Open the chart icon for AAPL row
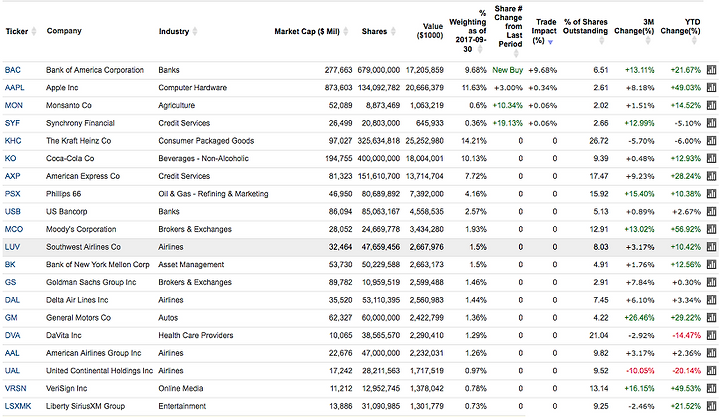The width and height of the screenshot is (720, 417). 711,87
